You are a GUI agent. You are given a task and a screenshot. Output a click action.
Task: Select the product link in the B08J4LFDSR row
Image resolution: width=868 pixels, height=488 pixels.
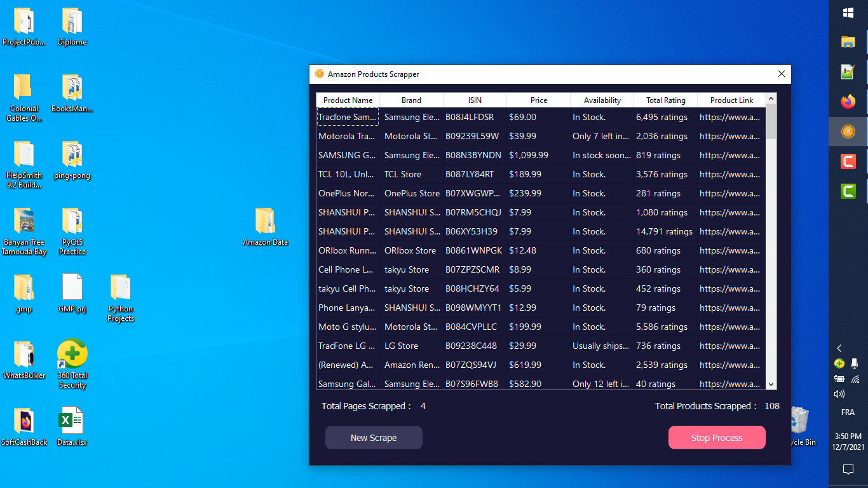click(x=732, y=117)
